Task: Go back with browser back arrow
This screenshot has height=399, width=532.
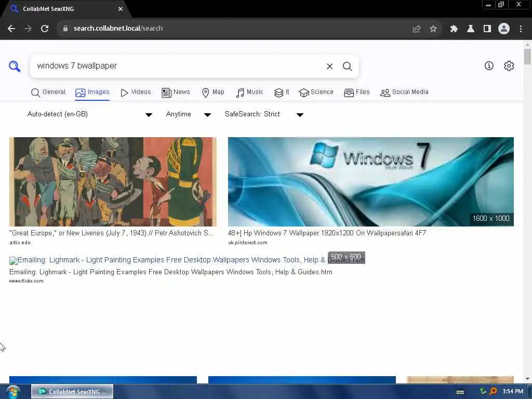Action: [11, 29]
